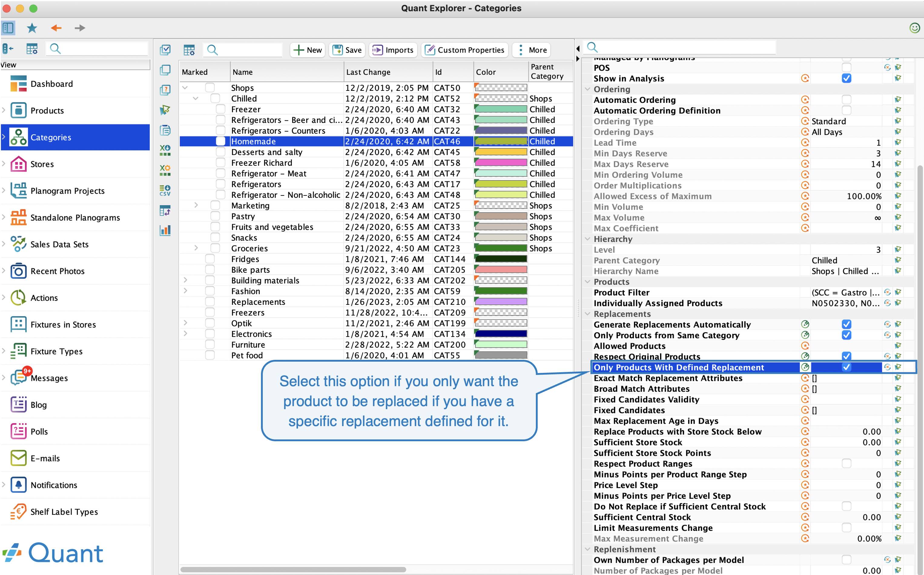The image size is (924, 575).
Task: Click the help question-mark copy icon
Action: click(165, 90)
